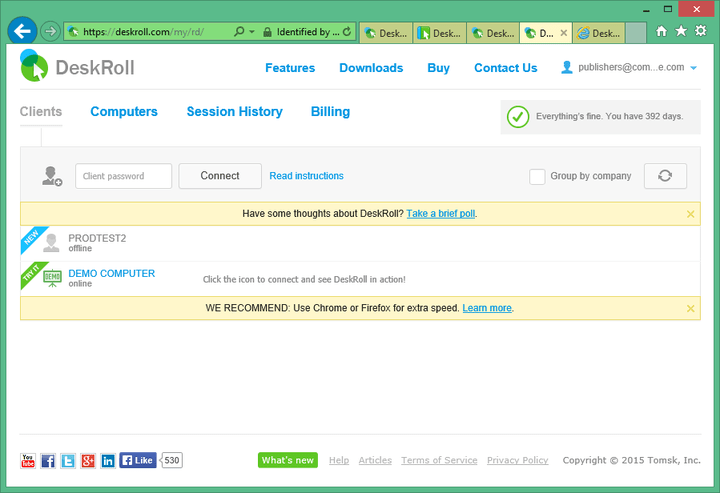Click the DeskRoll logo
Viewport: 720px width, 493px height.
tap(77, 67)
